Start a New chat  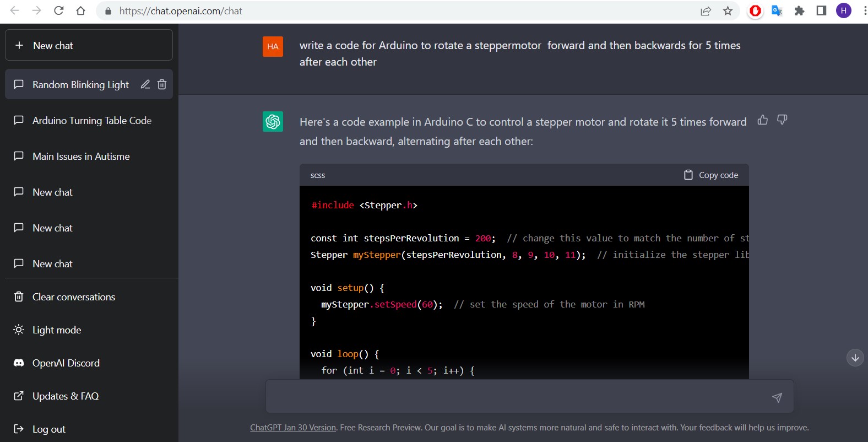(x=89, y=45)
